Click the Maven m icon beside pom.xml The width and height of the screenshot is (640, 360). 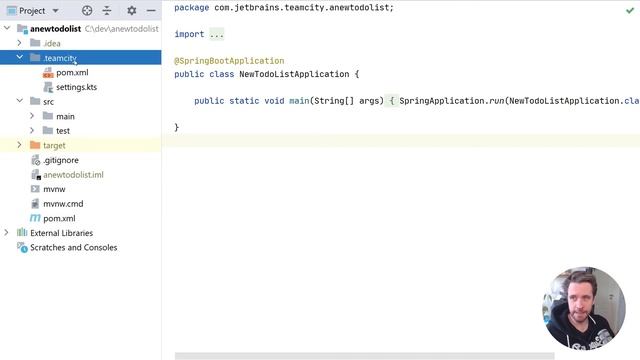point(35,218)
